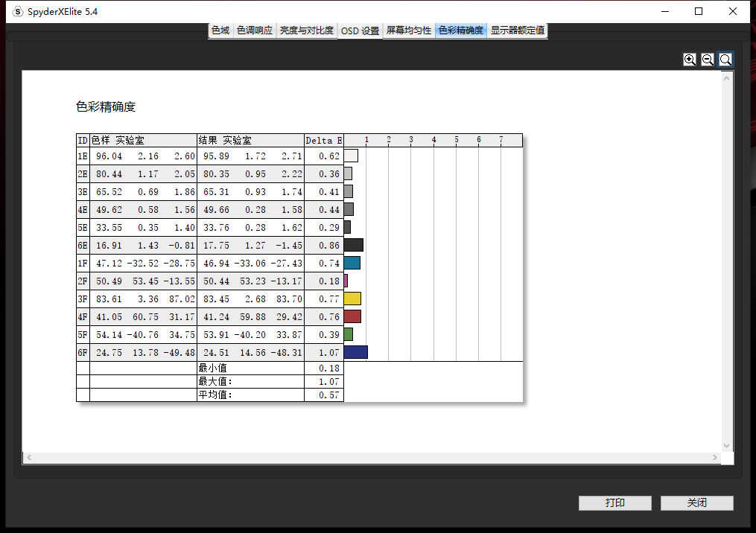Click the Delta E value 0.76

tap(328, 316)
